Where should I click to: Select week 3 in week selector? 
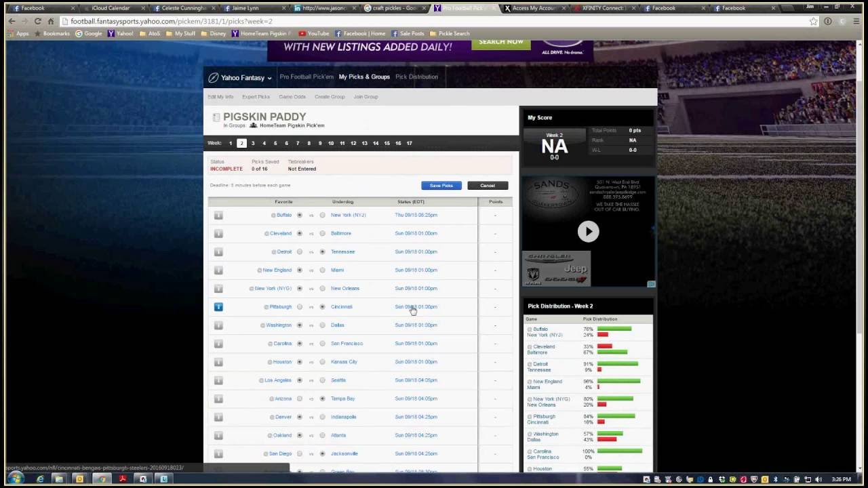pos(253,143)
